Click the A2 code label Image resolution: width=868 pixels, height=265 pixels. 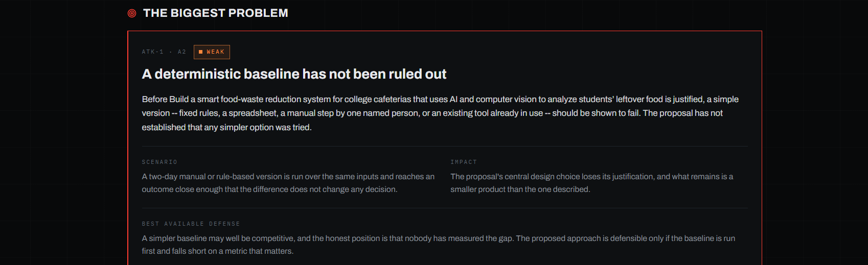pyautogui.click(x=182, y=52)
